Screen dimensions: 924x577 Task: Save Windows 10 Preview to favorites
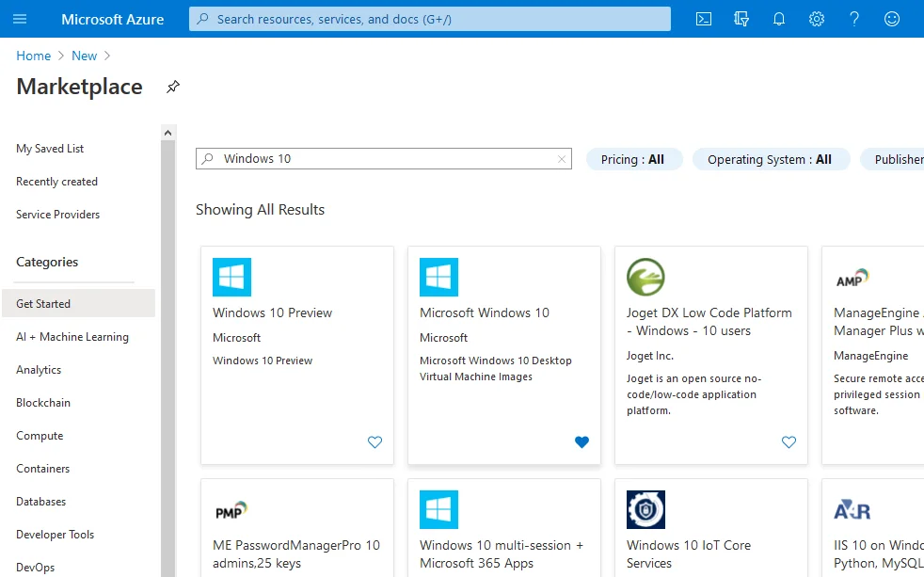tap(374, 442)
